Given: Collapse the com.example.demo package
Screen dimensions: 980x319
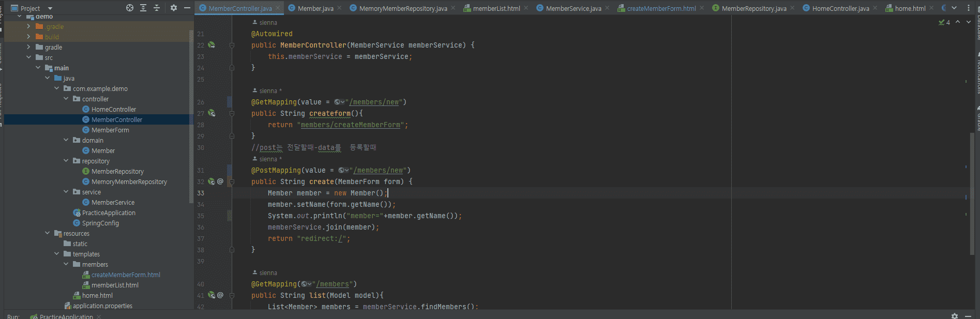Looking at the screenshot, I should (x=56, y=88).
